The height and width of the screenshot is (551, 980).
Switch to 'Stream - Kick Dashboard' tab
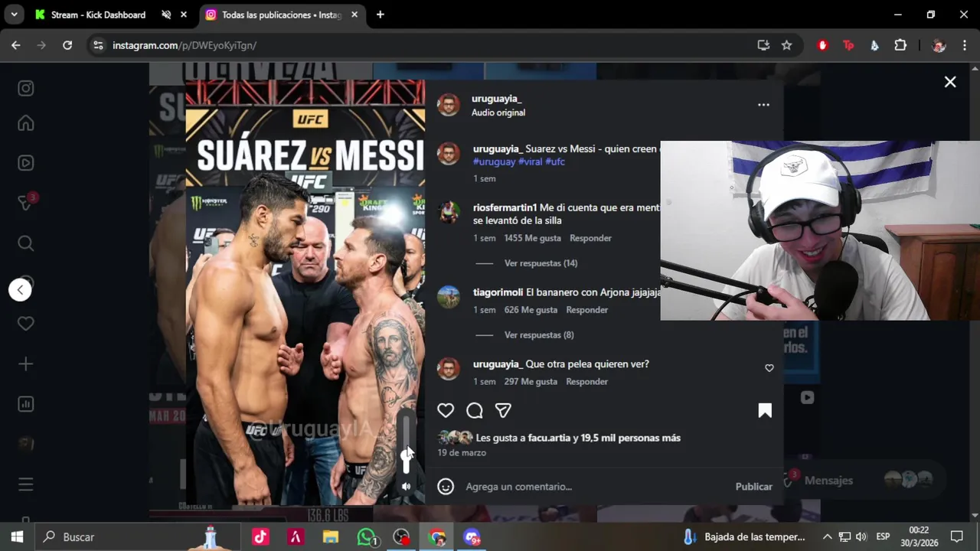(x=98, y=15)
